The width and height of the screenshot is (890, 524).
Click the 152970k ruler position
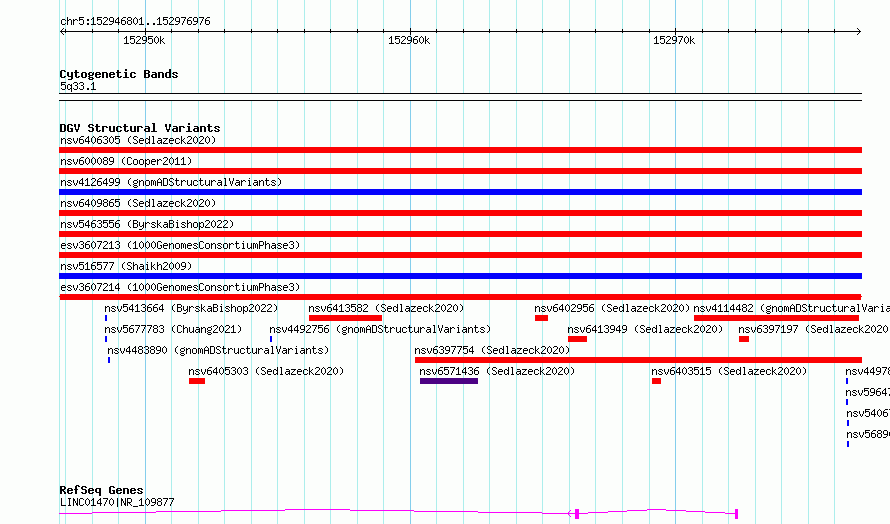[674, 40]
